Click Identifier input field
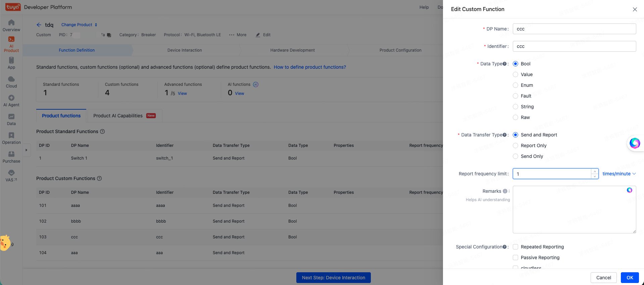Image resolution: width=644 pixels, height=285 pixels. 575,46
